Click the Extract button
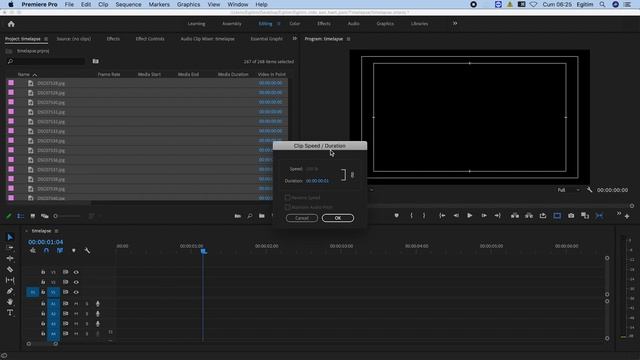640x360 pixels. click(x=529, y=216)
